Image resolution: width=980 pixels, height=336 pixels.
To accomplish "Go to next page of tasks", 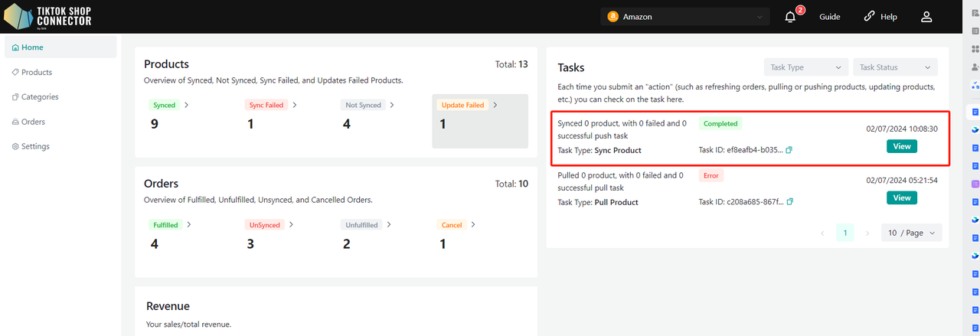I will point(867,233).
